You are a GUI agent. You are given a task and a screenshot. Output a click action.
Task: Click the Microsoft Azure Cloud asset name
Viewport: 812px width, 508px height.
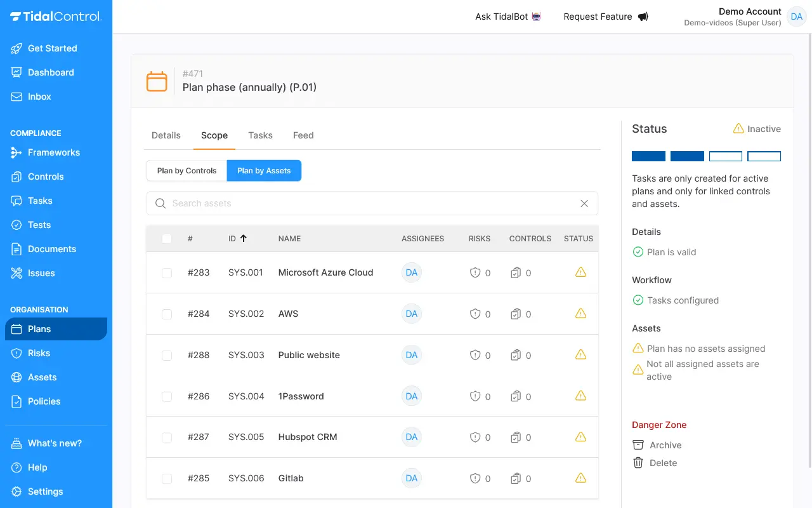tap(325, 272)
